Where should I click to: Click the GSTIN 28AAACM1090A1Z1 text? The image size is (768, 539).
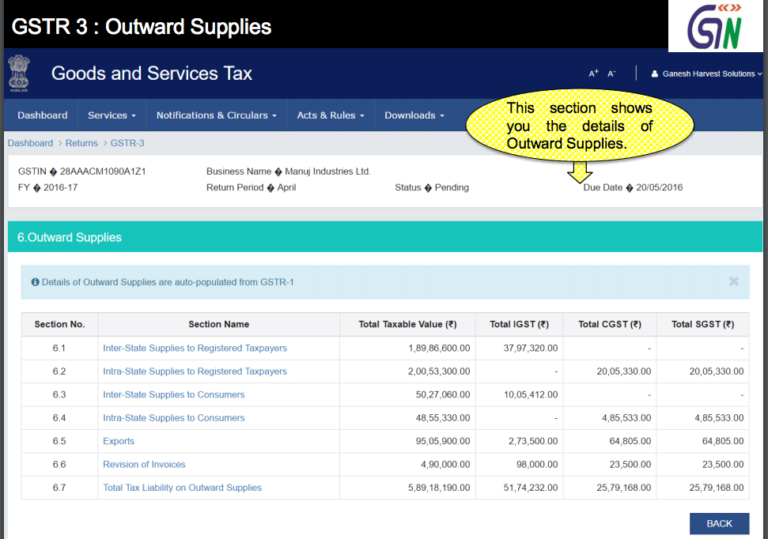click(82, 172)
